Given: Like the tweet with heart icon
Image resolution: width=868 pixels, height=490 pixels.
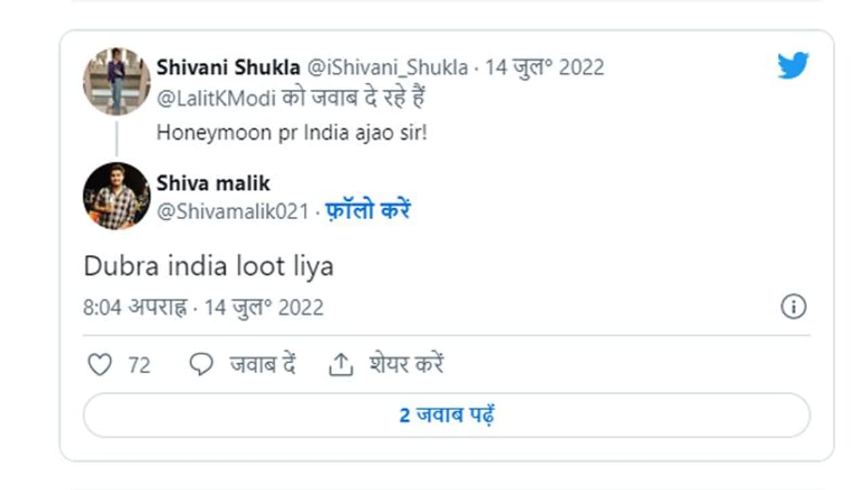Looking at the screenshot, I should coord(100,365).
